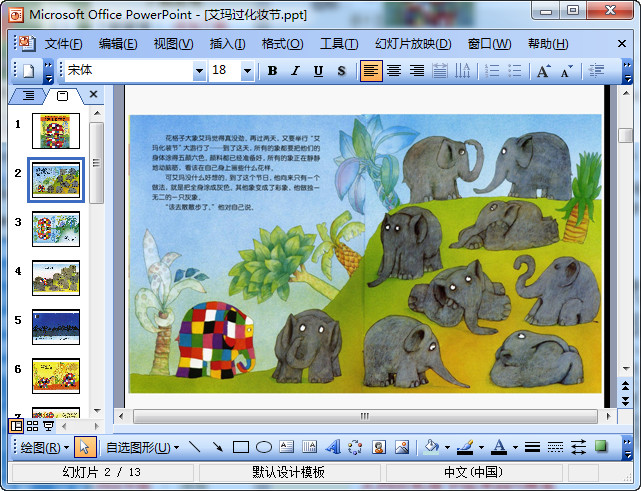This screenshot has width=641, height=491.
Task: Toggle numbered list
Action: click(492, 71)
